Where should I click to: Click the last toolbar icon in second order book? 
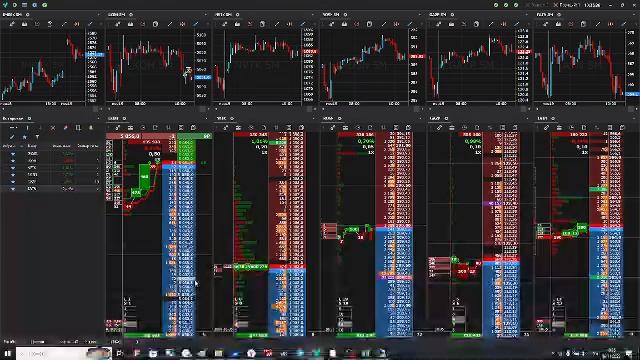pos(301,128)
